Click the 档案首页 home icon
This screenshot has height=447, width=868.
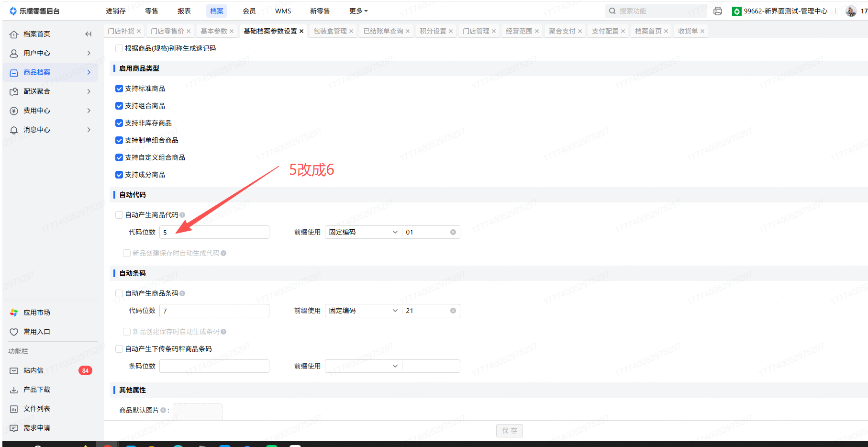[14, 34]
